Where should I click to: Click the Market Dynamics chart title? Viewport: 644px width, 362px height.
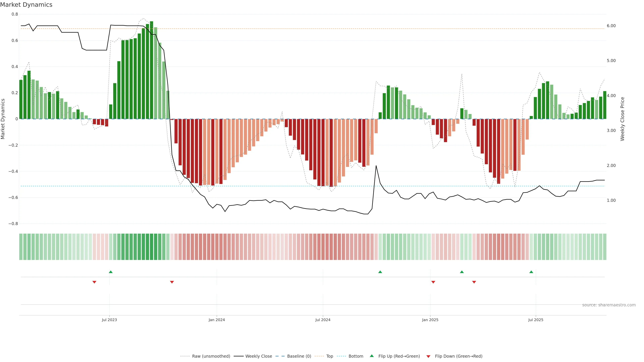point(26,5)
